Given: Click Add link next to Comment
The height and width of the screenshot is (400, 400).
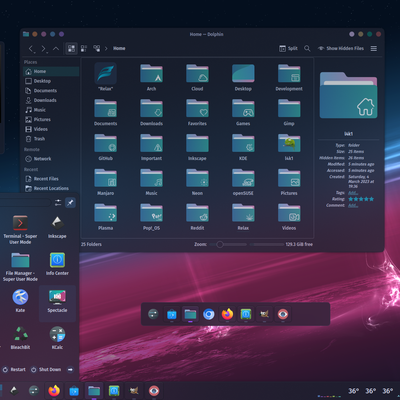Looking at the screenshot, I should 353,205.
